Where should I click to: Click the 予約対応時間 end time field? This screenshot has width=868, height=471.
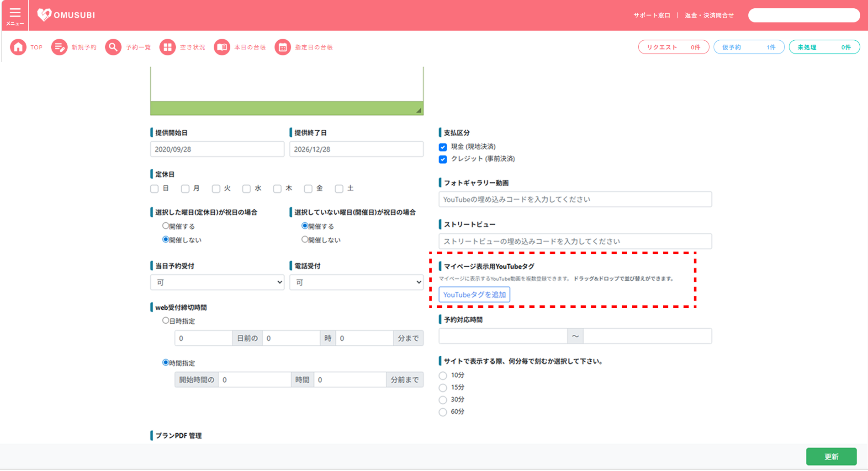tap(647, 336)
